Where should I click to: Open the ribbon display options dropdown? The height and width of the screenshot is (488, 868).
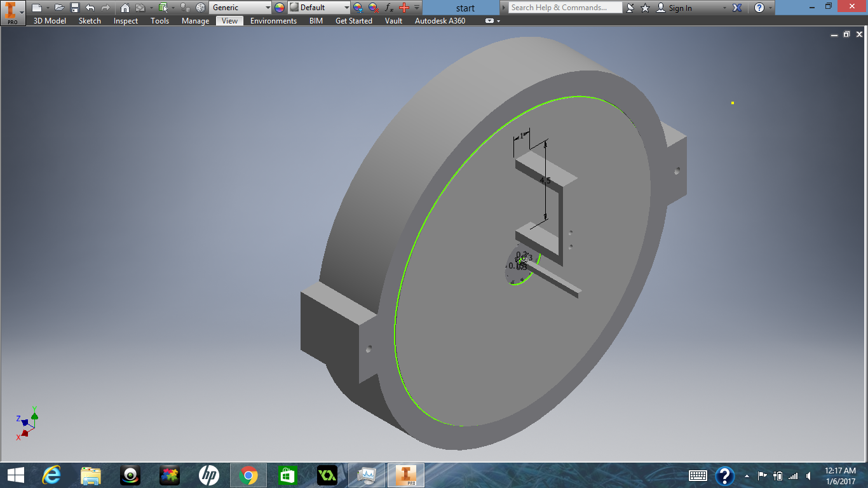pyautogui.click(x=492, y=21)
